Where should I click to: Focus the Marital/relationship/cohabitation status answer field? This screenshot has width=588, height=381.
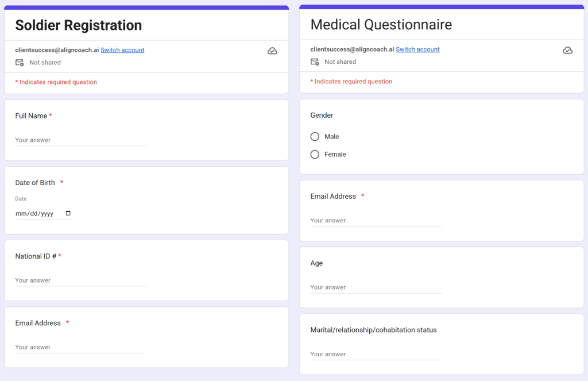(x=376, y=354)
